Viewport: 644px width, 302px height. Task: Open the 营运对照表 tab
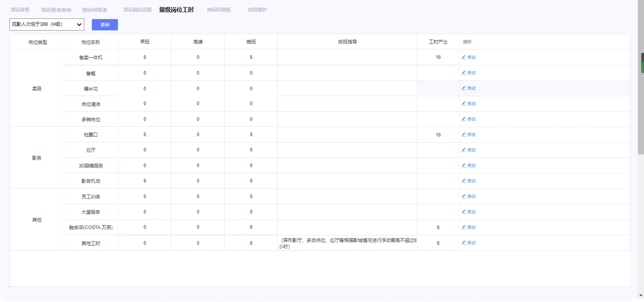pyautogui.click(x=95, y=10)
